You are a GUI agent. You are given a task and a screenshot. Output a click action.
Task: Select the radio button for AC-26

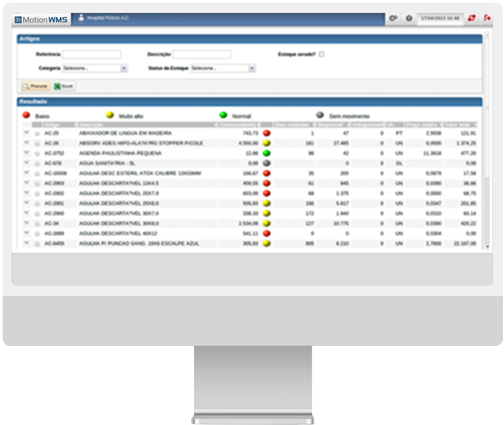37,143
